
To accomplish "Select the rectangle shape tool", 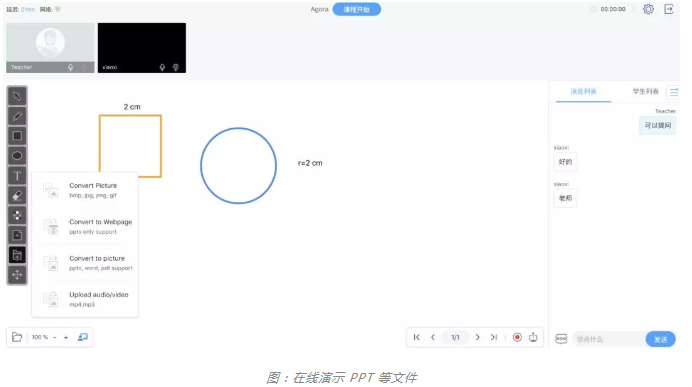I will coord(17,136).
